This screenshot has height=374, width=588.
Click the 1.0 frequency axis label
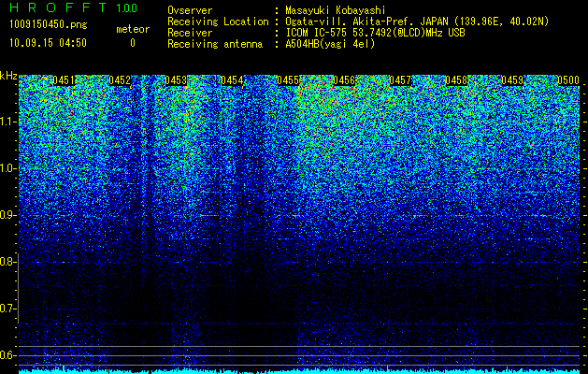coord(7,168)
